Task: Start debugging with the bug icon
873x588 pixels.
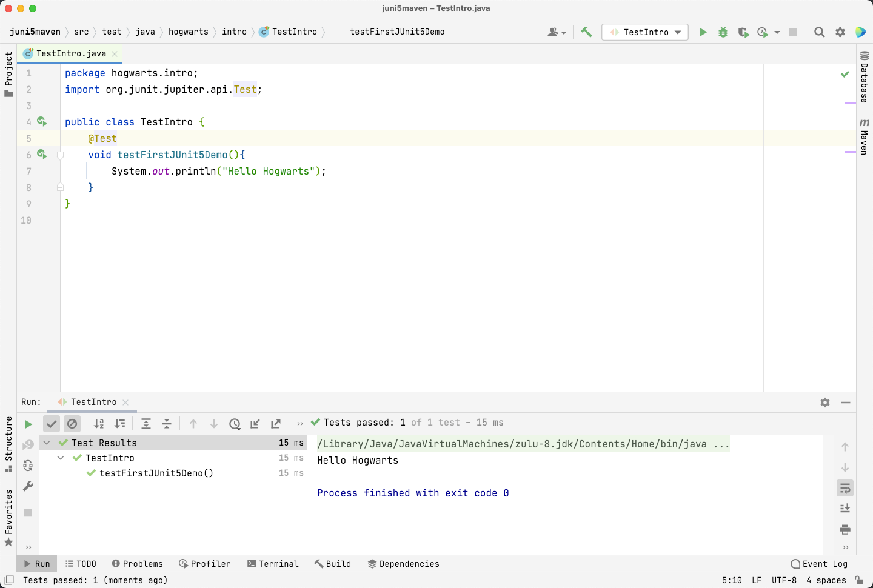Action: click(723, 32)
